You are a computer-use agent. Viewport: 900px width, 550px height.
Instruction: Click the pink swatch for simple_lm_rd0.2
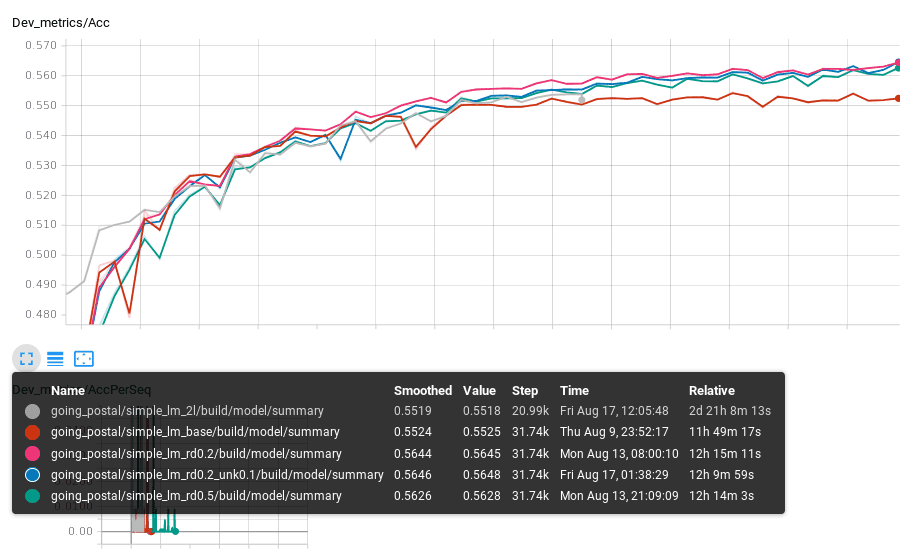tap(33, 454)
